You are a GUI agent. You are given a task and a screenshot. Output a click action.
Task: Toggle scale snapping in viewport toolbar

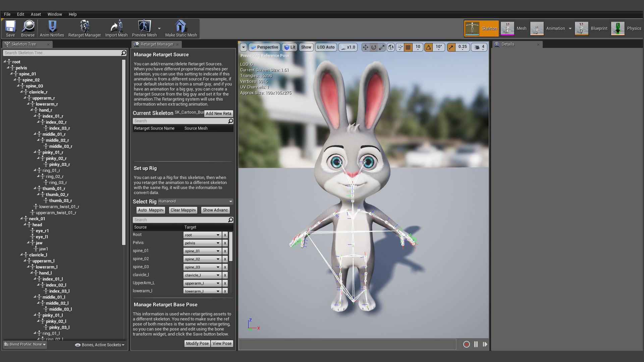(x=451, y=47)
